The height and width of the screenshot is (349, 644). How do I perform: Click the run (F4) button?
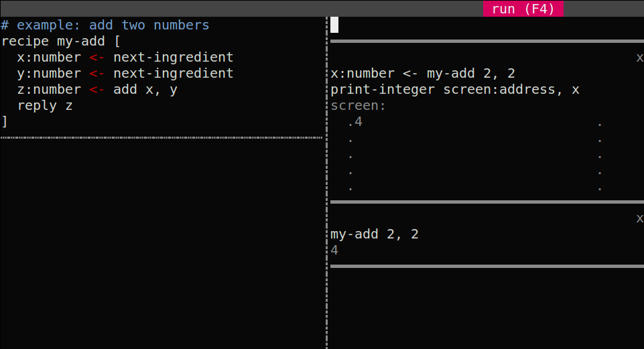pos(523,9)
